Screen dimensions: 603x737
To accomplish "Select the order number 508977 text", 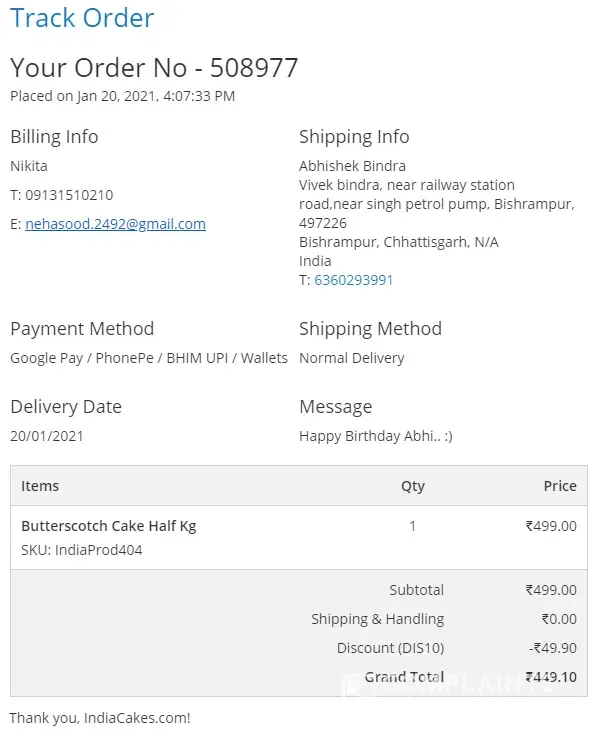I will [x=254, y=68].
